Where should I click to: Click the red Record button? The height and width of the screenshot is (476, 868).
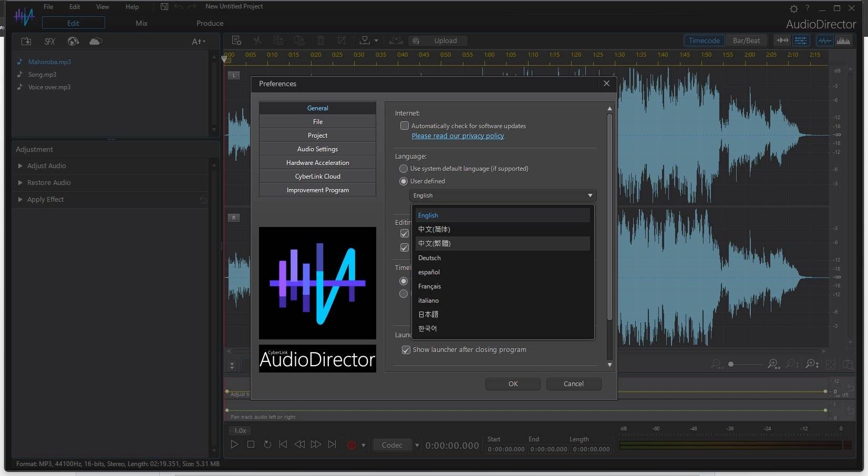click(352, 445)
